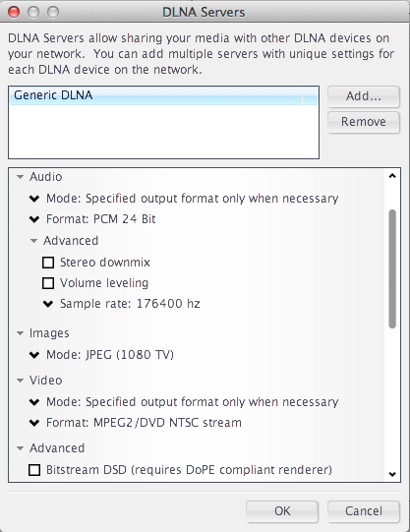Enable the Volume leveling checkbox
This screenshot has width=410, height=532.
point(48,283)
